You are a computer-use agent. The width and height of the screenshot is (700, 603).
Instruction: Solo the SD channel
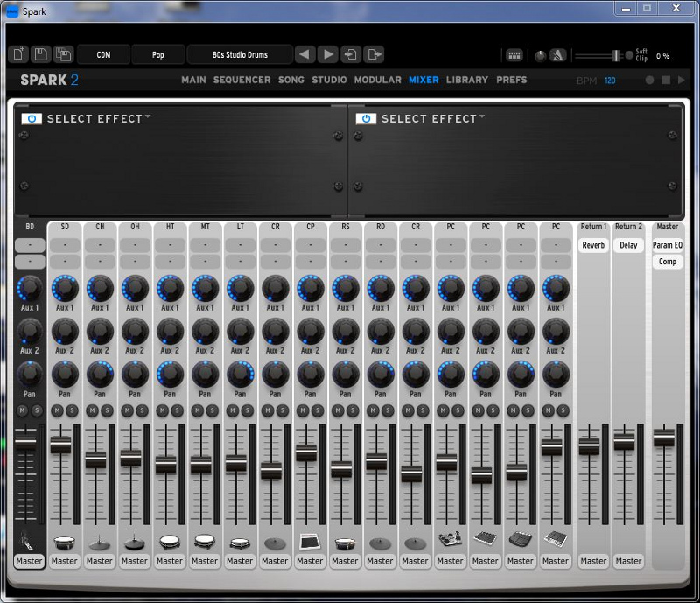(x=72, y=410)
